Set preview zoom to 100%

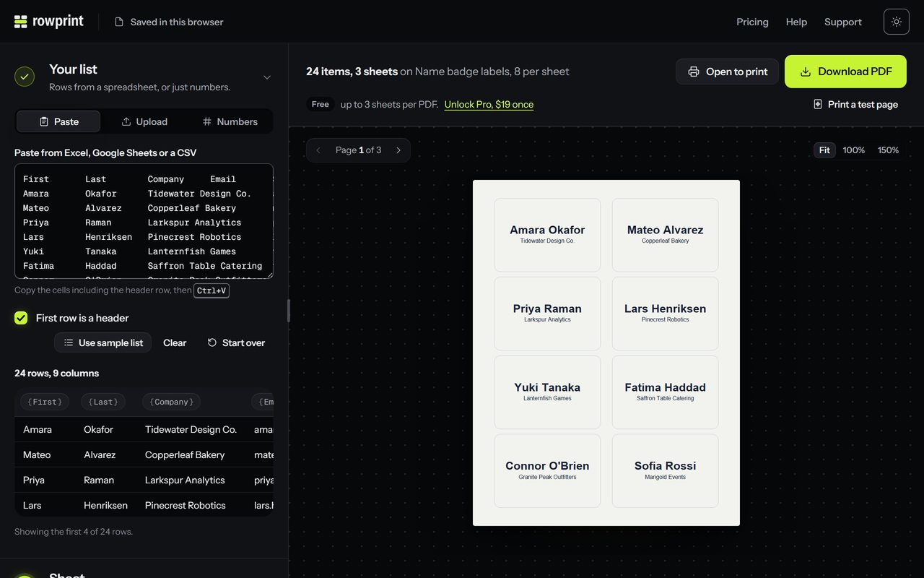pyautogui.click(x=854, y=150)
